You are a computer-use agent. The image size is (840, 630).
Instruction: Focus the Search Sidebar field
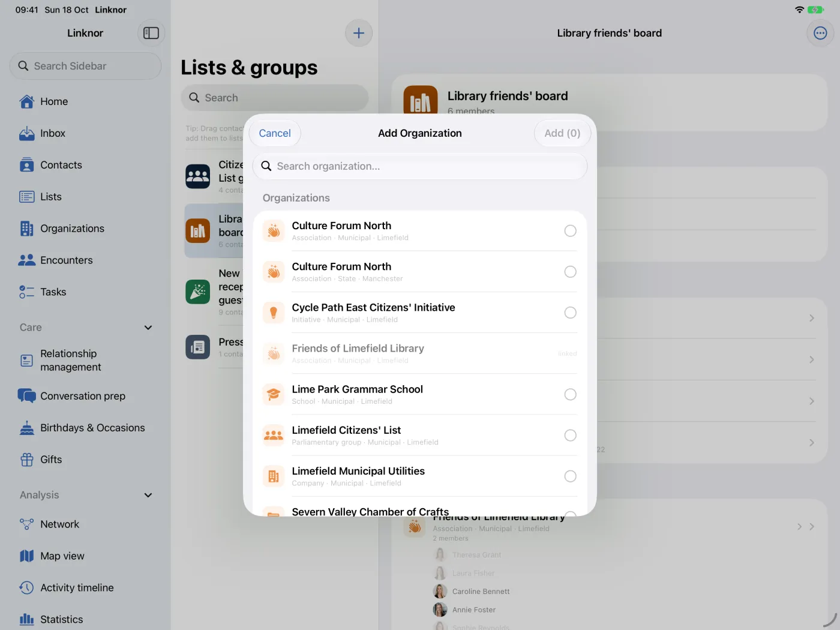pyautogui.click(x=85, y=66)
